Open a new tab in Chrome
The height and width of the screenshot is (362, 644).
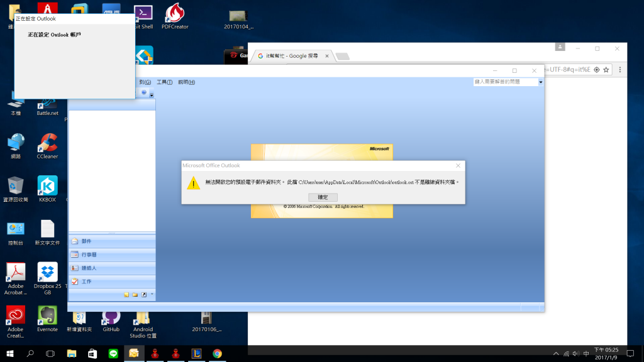(x=343, y=56)
